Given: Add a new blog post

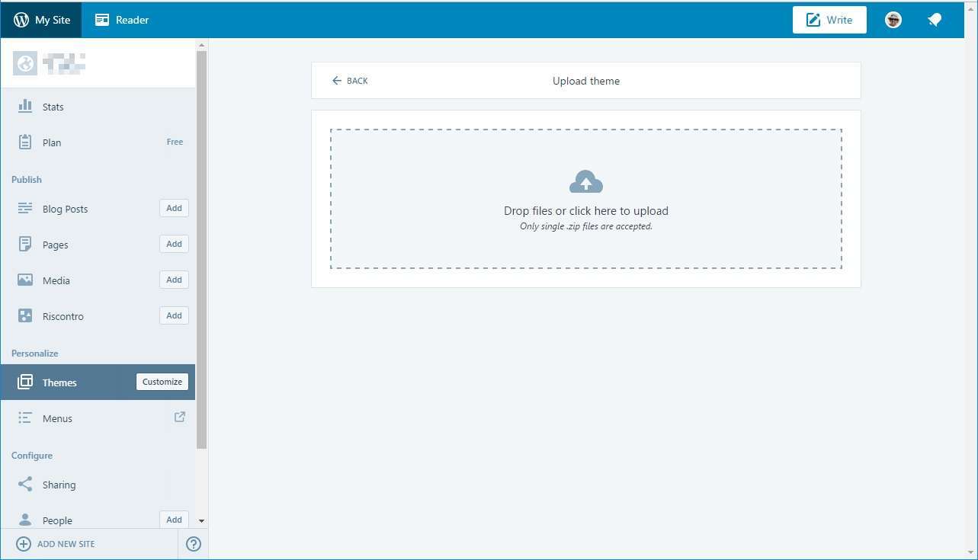Looking at the screenshot, I should pyautogui.click(x=174, y=208).
